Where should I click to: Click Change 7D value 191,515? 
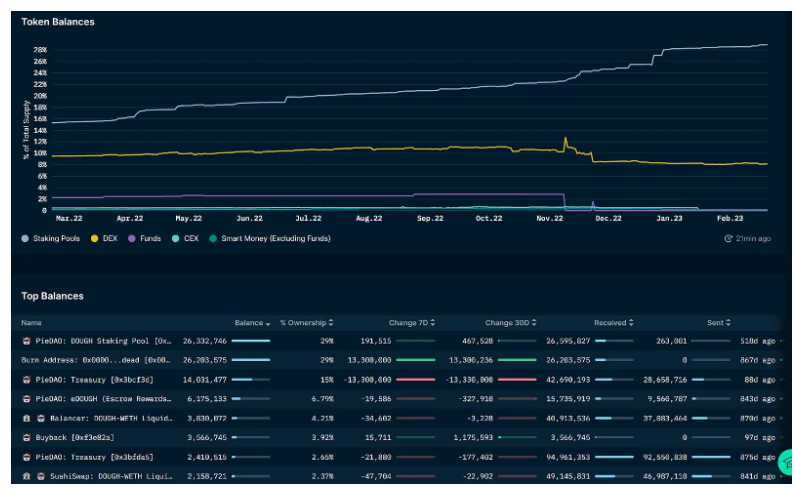coord(376,341)
